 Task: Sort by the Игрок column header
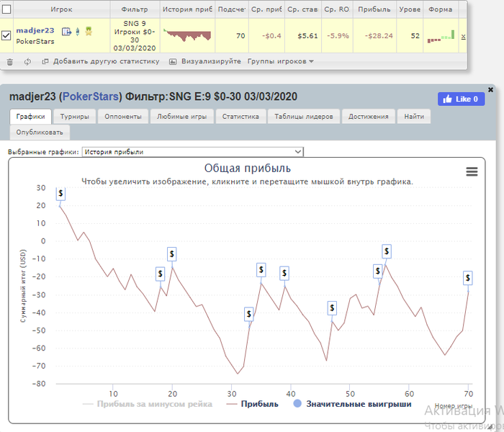(x=61, y=9)
